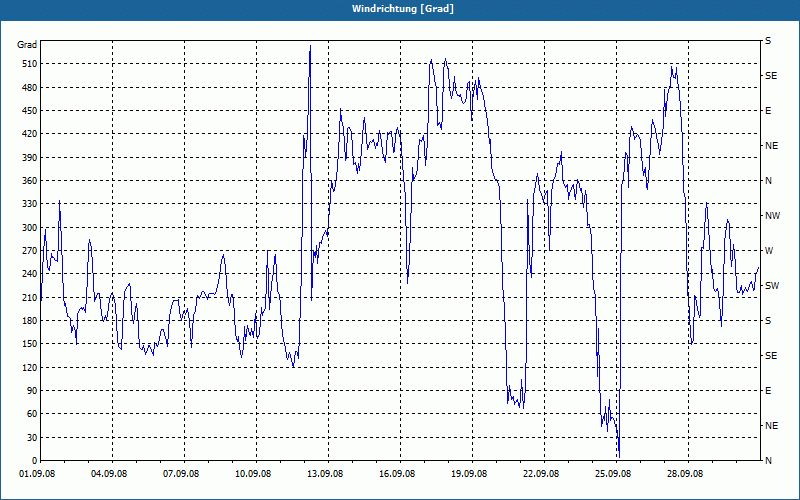Screen dimensions: 800x500
Task: Select the 16.09.08 date label
Action: click(x=397, y=474)
